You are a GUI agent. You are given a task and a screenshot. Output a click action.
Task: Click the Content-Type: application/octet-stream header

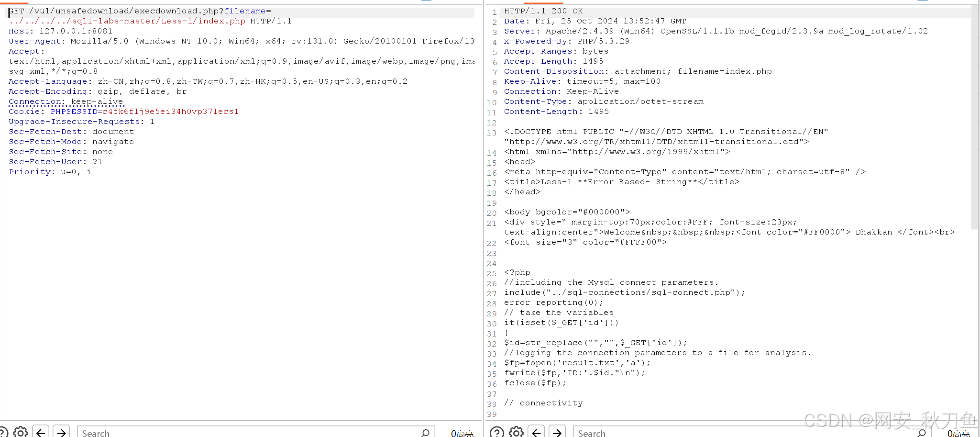click(x=604, y=101)
